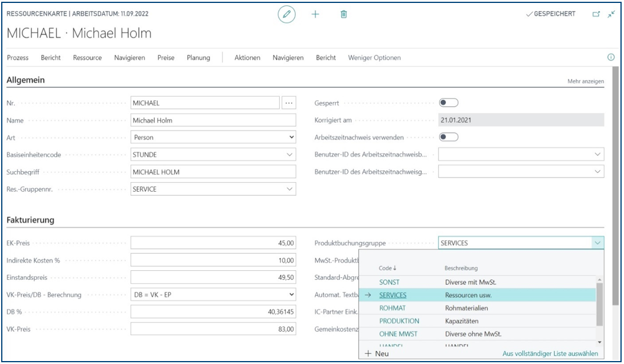Select the SONST code entry
The image size is (624, 364).
389,282
